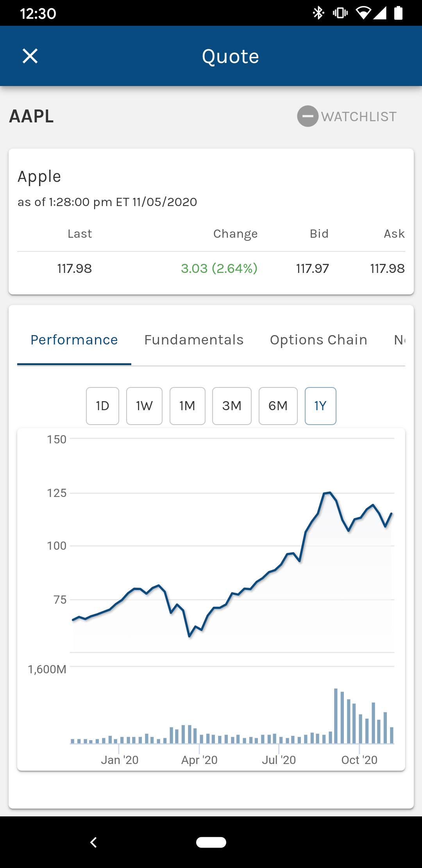Tap the home pill in navigation bar
The image size is (422, 868).
pyautogui.click(x=211, y=842)
